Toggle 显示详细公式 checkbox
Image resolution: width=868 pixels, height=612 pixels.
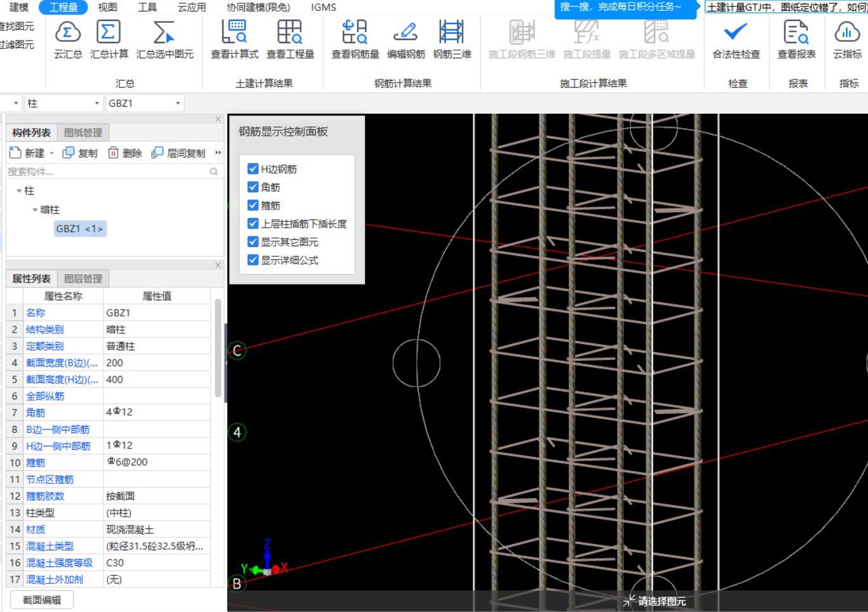point(253,260)
